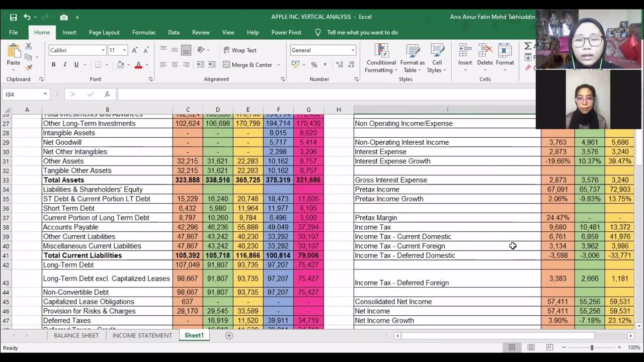Click the red Font Color icon

(x=138, y=64)
